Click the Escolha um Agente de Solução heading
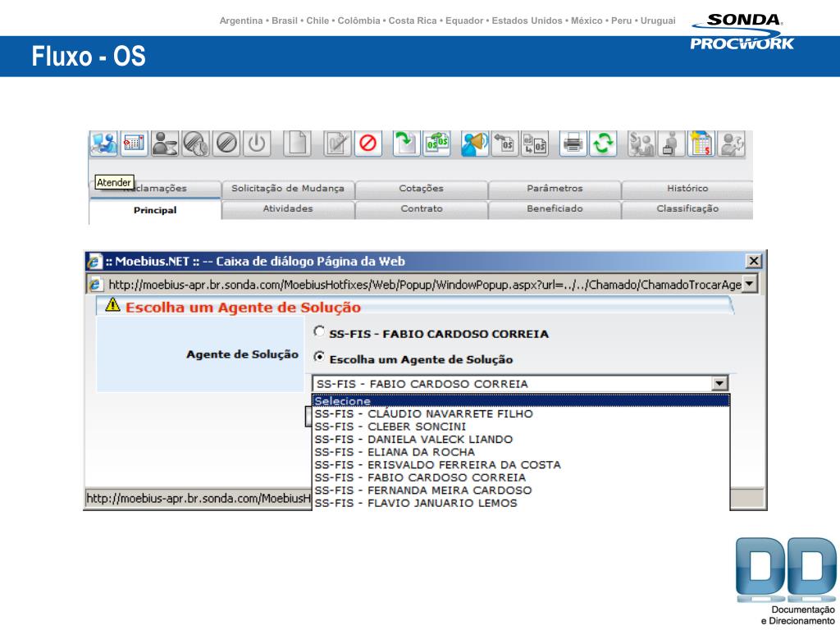This screenshot has width=840, height=630. [243, 308]
